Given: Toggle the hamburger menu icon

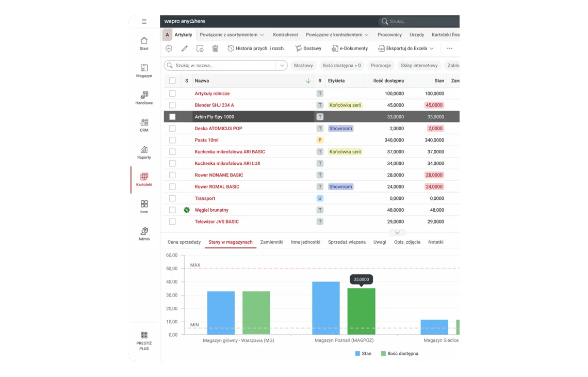Looking at the screenshot, I should 144,21.
